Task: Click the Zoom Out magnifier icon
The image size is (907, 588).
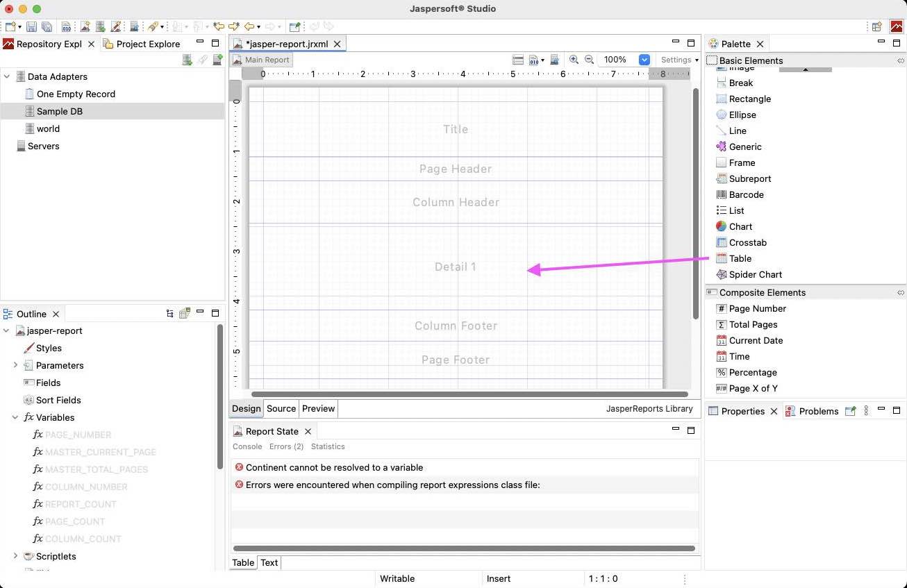Action: click(x=589, y=60)
